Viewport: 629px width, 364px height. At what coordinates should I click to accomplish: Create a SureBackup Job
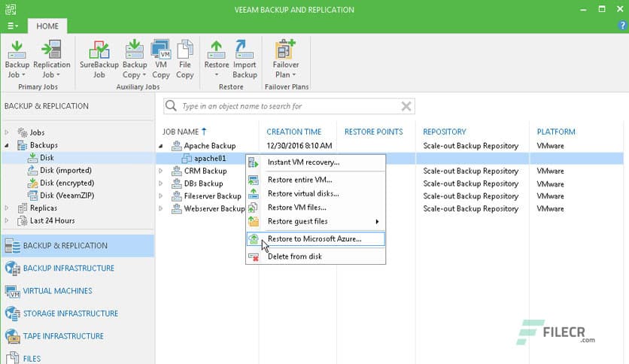tap(99, 59)
